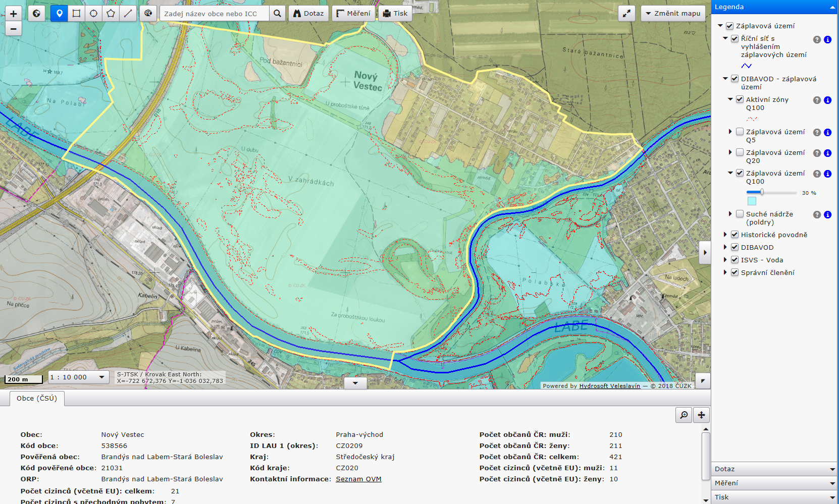Focus the municipality name search field

215,14
